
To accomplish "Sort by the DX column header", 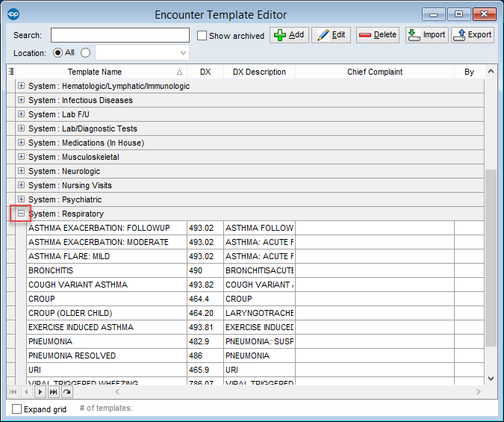I will click(x=205, y=72).
